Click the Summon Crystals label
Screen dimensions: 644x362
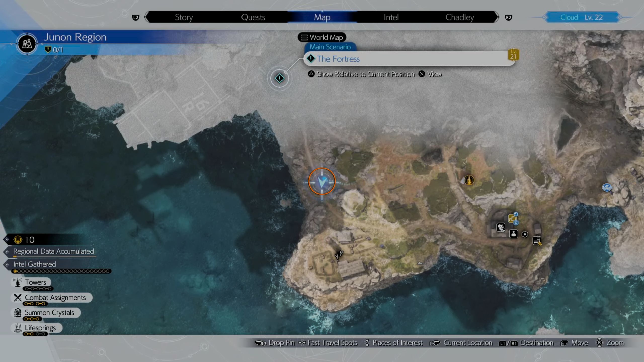point(50,313)
